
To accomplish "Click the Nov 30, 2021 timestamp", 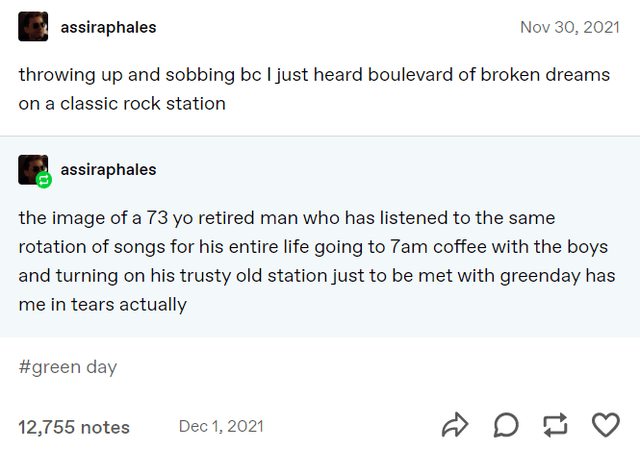I will [570, 27].
